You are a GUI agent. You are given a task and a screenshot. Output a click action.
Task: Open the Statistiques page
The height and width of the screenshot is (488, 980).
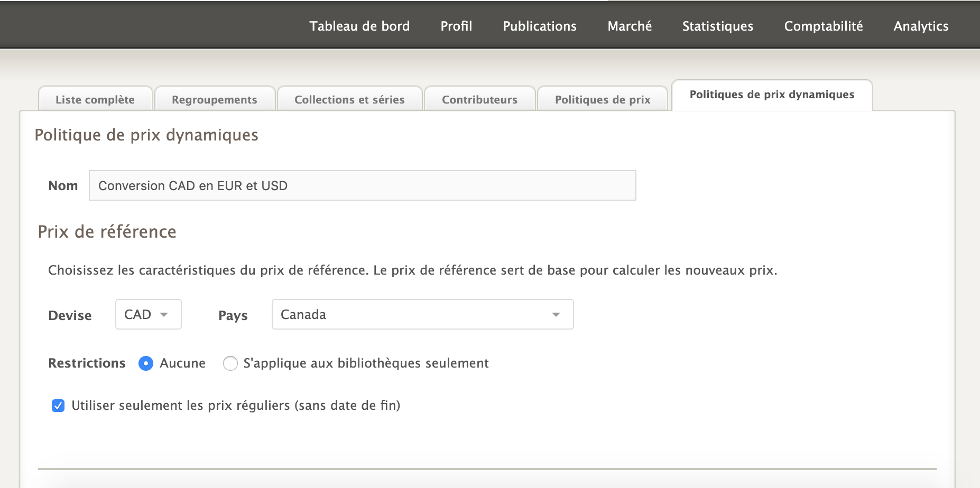717,26
